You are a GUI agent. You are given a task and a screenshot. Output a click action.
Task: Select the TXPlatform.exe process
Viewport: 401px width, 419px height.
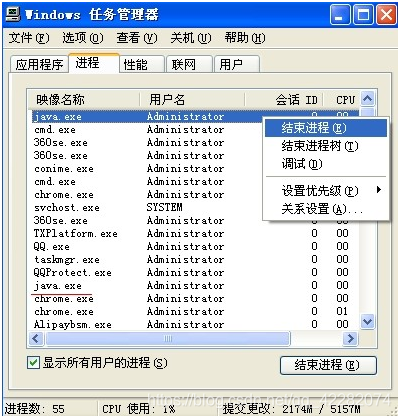point(75,234)
